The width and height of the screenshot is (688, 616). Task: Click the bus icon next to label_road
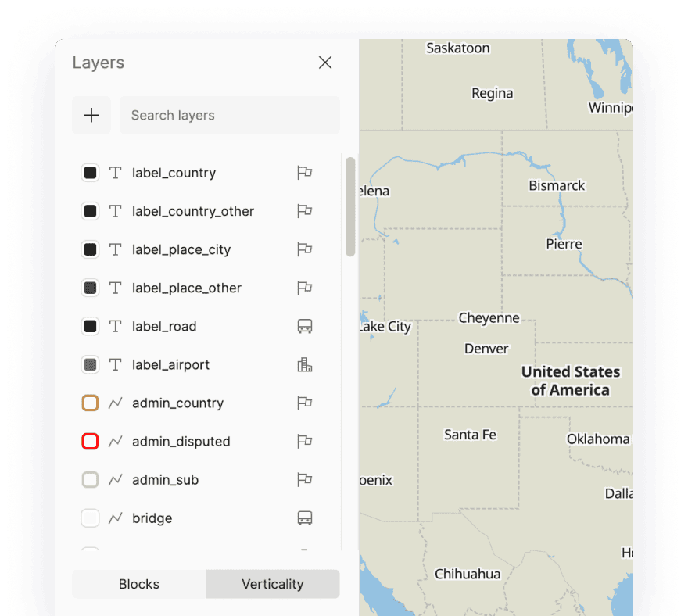304,326
